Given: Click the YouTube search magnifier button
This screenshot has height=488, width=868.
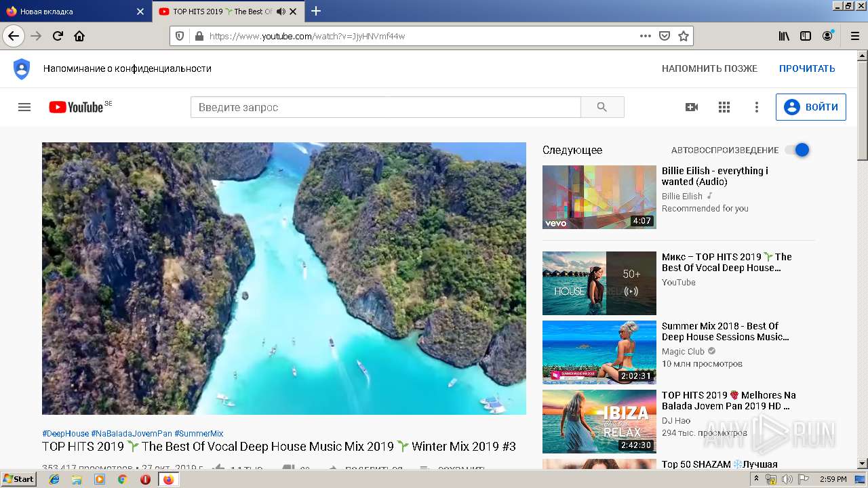Looking at the screenshot, I should (x=602, y=107).
